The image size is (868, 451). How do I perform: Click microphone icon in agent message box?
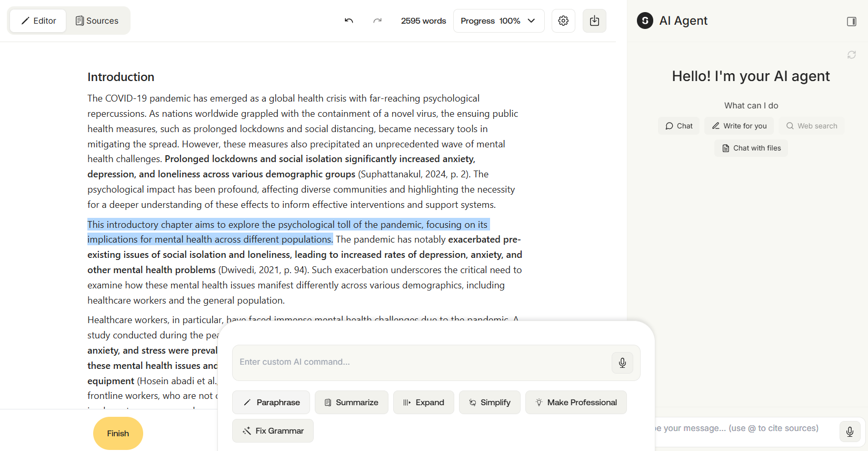click(850, 432)
